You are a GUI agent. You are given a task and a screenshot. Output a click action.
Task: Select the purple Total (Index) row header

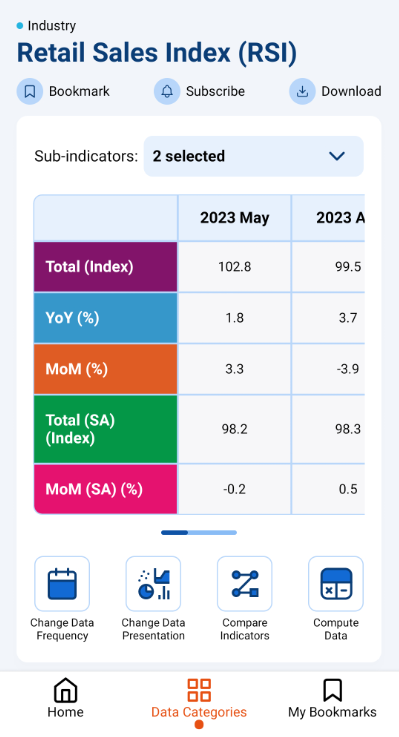(x=106, y=267)
